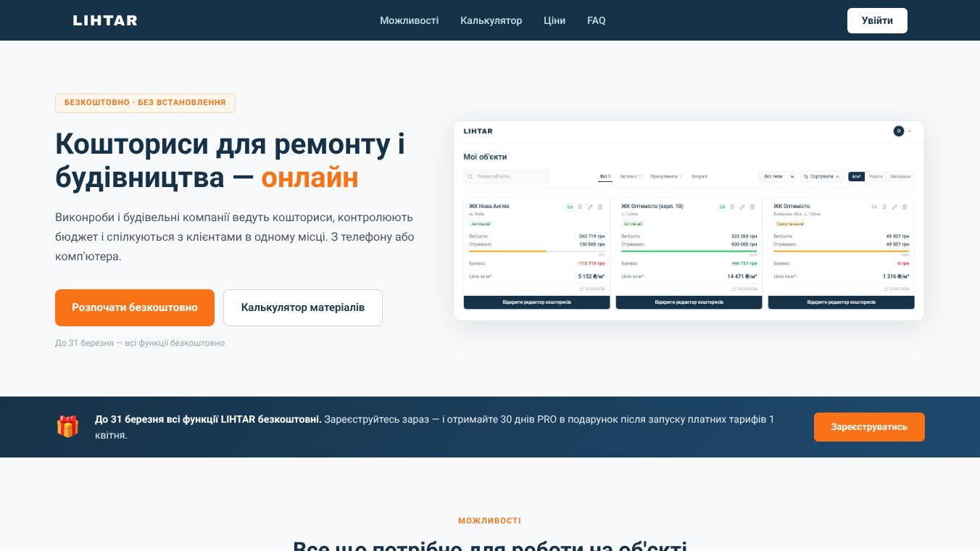Viewport: 980px width, 551px height.
Task: Edit ЖК Оптимісто (корп. 10) with the pencil icon
Action: click(742, 207)
